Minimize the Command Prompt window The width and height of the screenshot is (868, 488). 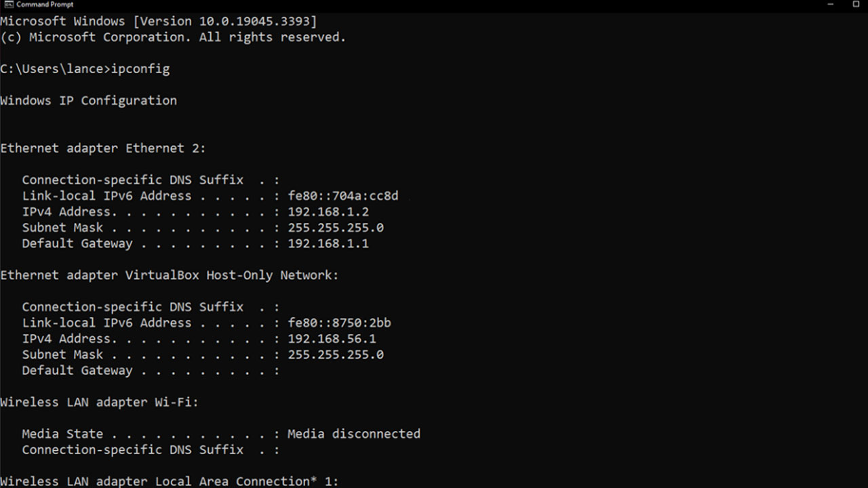tap(831, 4)
